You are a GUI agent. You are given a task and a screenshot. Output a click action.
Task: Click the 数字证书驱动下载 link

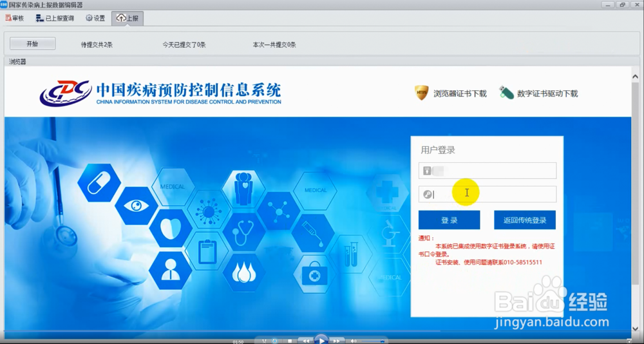click(547, 93)
